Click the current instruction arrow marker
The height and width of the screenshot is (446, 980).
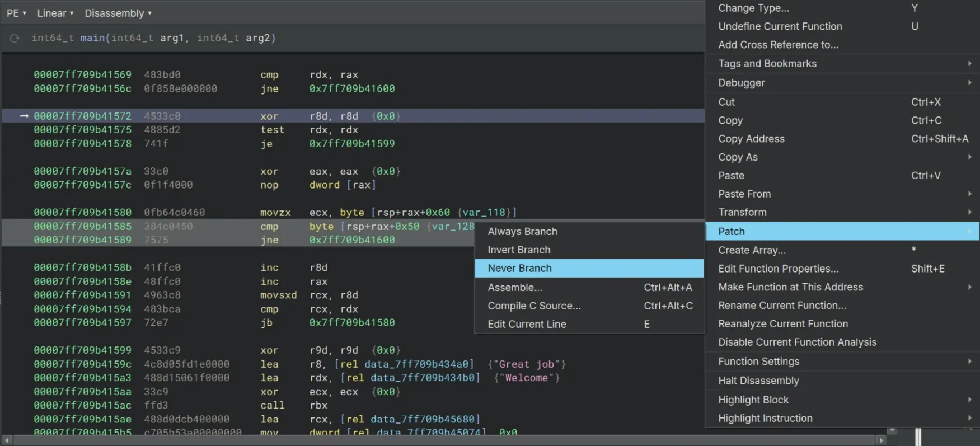click(24, 116)
